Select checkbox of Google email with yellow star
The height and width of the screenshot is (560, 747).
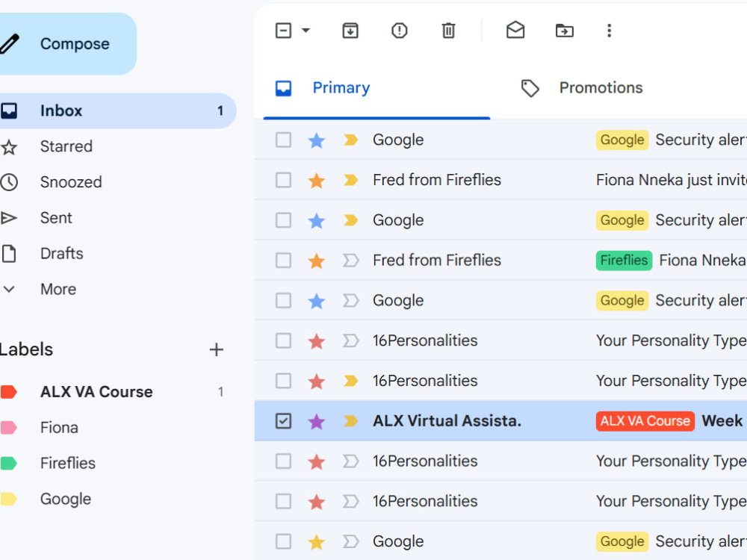(x=283, y=541)
